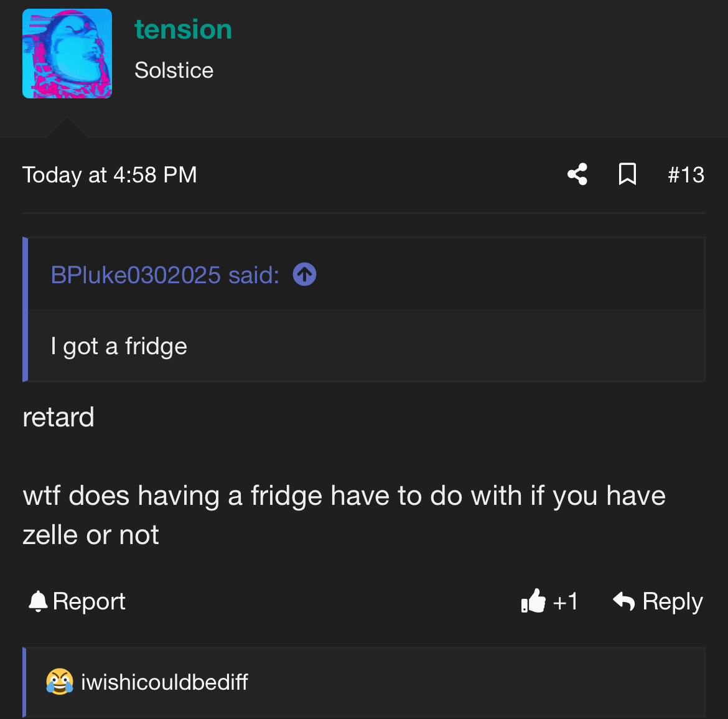Image resolution: width=728 pixels, height=719 pixels.
Task: Click the +1 like label
Action: pos(565,601)
